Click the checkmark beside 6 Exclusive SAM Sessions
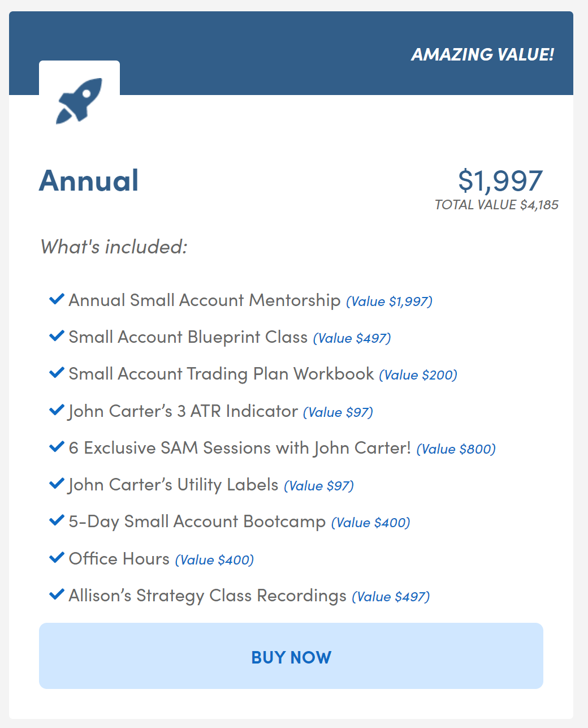This screenshot has height=728, width=588. click(x=57, y=447)
